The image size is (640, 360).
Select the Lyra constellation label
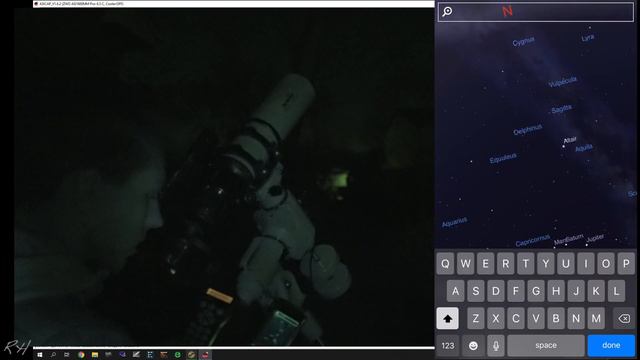[x=588, y=38]
